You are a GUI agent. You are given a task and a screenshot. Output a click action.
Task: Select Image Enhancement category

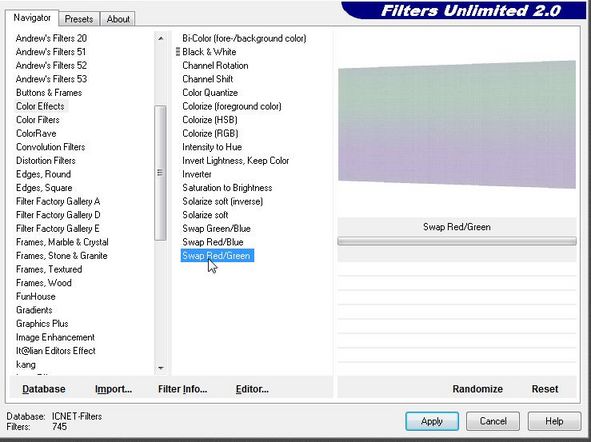tap(55, 337)
